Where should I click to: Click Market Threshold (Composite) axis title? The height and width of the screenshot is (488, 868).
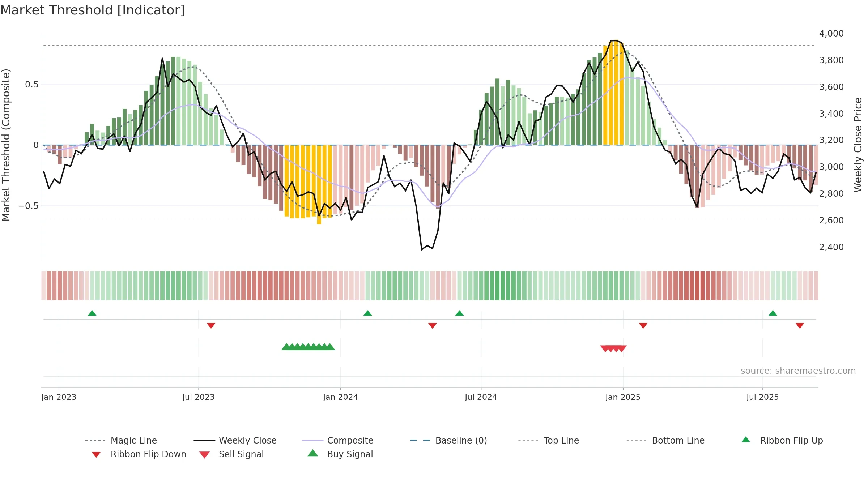click(x=6, y=145)
